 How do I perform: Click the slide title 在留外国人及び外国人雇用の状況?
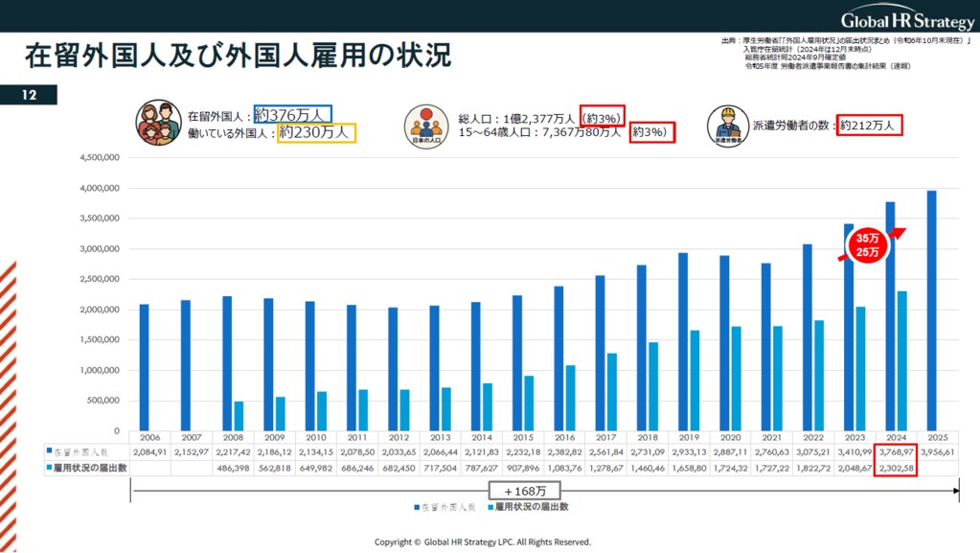point(238,57)
